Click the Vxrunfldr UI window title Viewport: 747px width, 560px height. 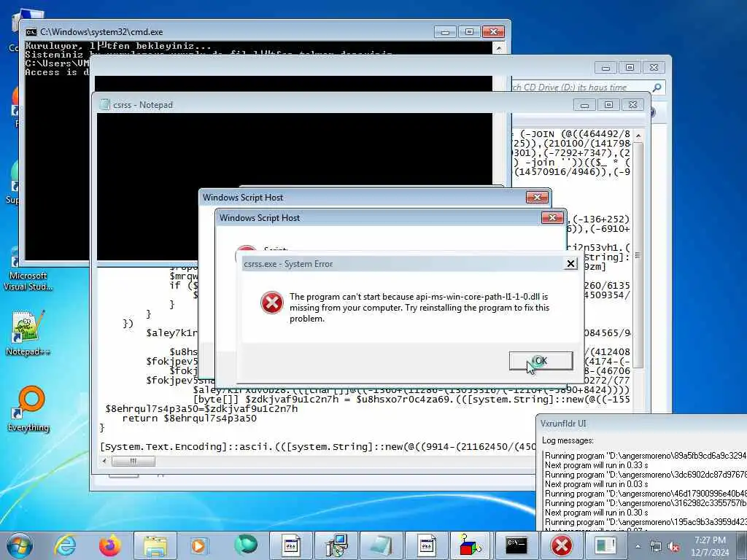[x=563, y=424]
